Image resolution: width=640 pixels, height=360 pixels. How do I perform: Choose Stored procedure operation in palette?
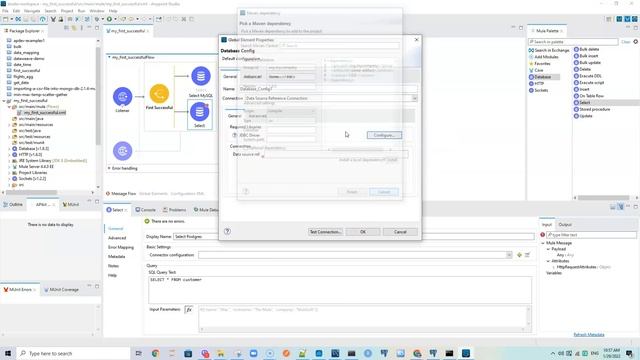coord(592,109)
